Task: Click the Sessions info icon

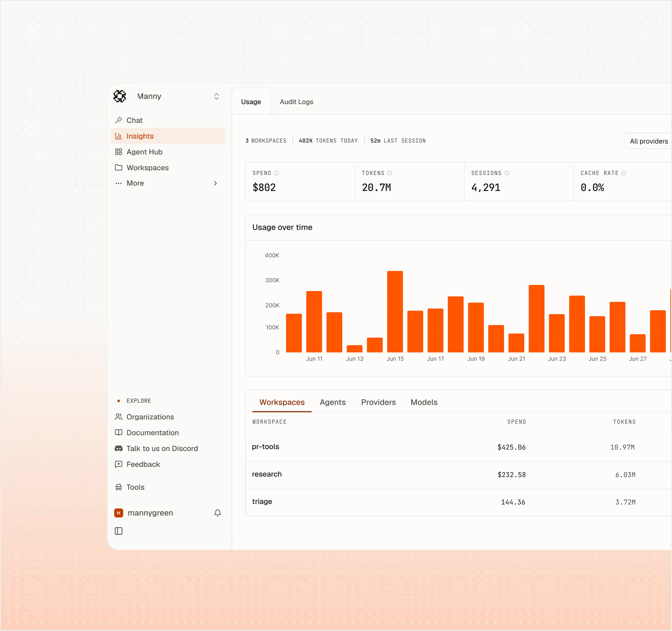Action: pyautogui.click(x=507, y=173)
